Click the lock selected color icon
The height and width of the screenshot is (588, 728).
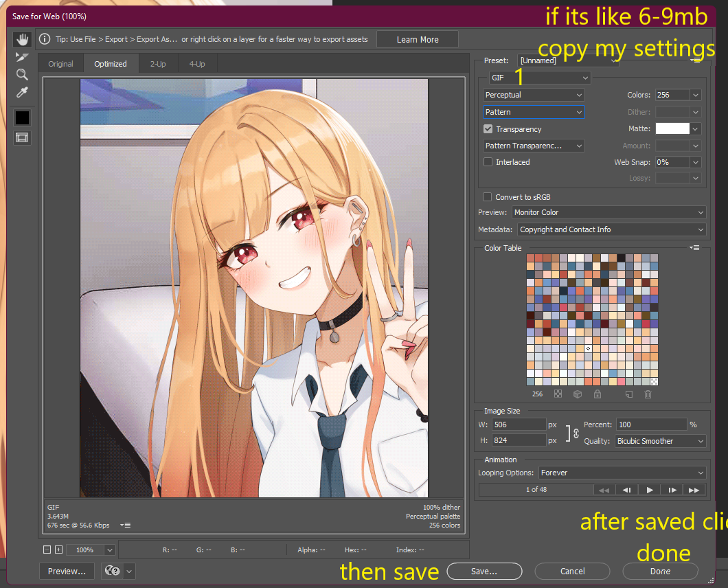(598, 394)
